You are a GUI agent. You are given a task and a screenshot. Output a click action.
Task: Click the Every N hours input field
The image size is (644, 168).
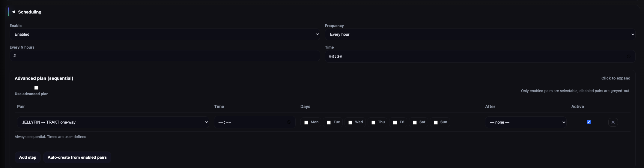pyautogui.click(x=165, y=55)
